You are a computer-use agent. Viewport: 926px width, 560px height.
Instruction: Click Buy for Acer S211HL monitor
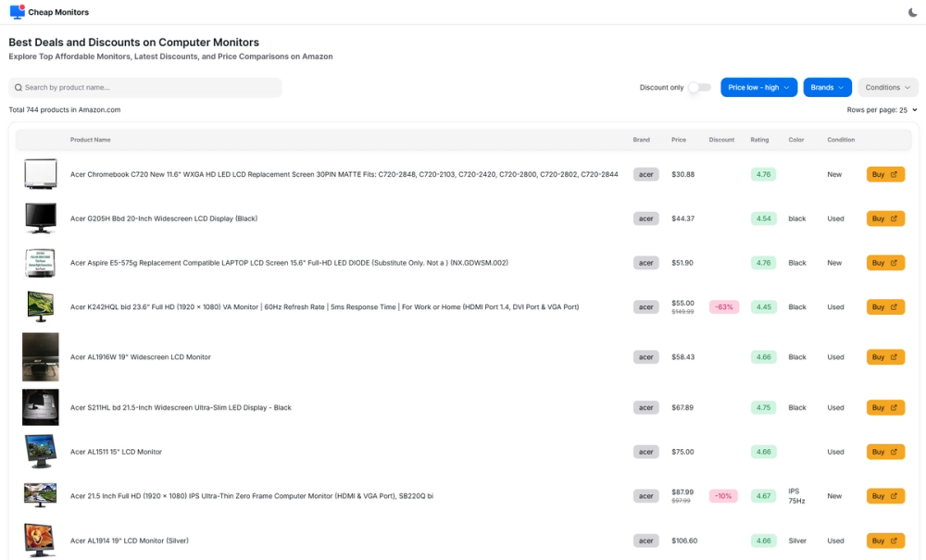pyautogui.click(x=885, y=407)
